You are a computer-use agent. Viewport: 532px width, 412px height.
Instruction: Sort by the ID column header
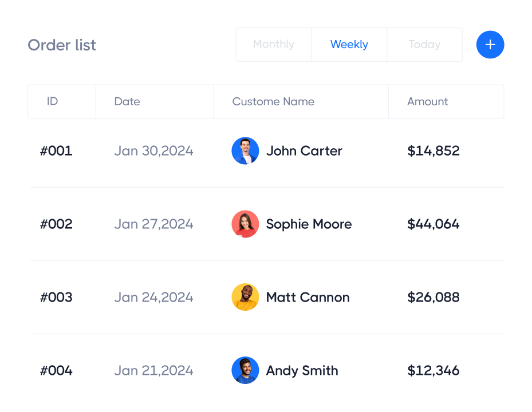(52, 101)
